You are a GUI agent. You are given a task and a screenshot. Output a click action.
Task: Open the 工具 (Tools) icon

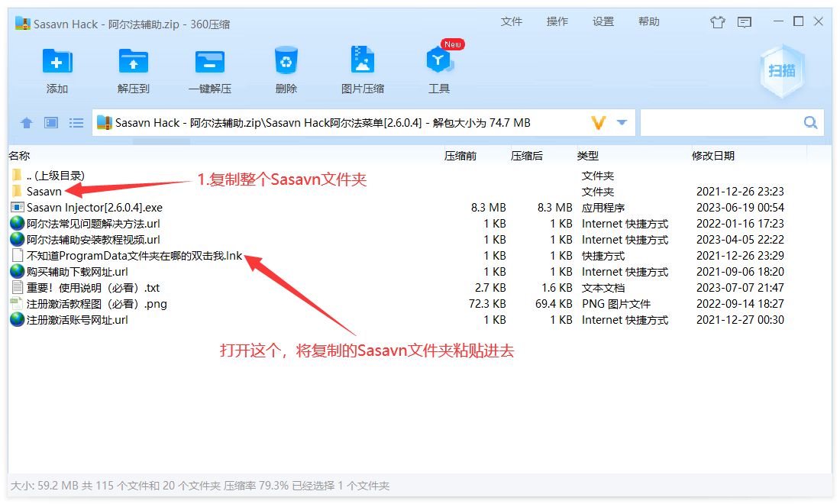(x=439, y=60)
